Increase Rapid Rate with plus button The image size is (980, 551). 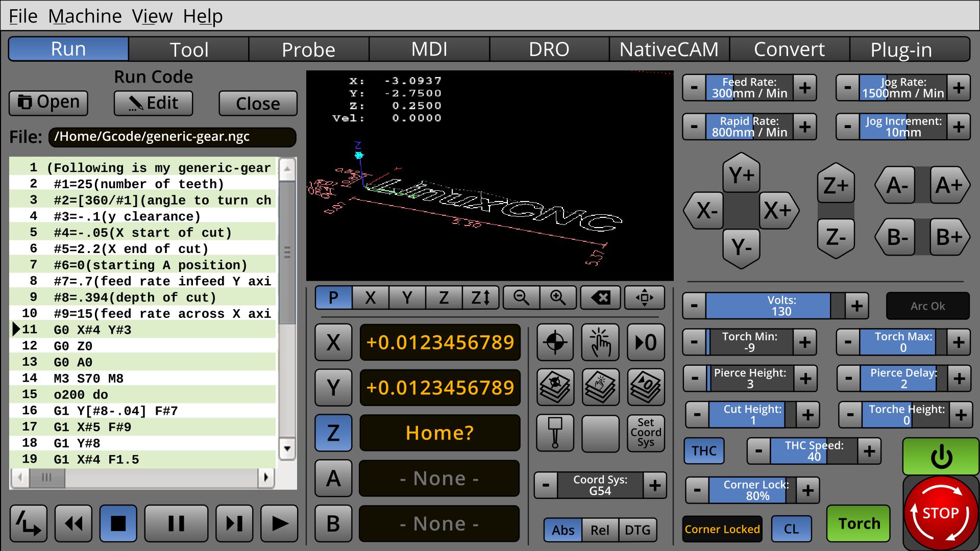click(x=804, y=127)
